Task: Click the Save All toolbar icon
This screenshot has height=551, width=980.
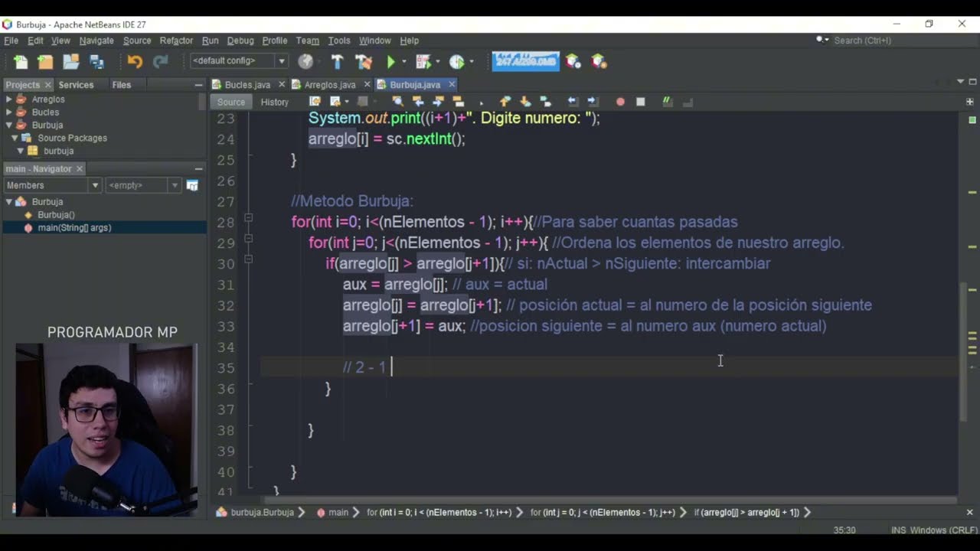Action: tap(96, 62)
